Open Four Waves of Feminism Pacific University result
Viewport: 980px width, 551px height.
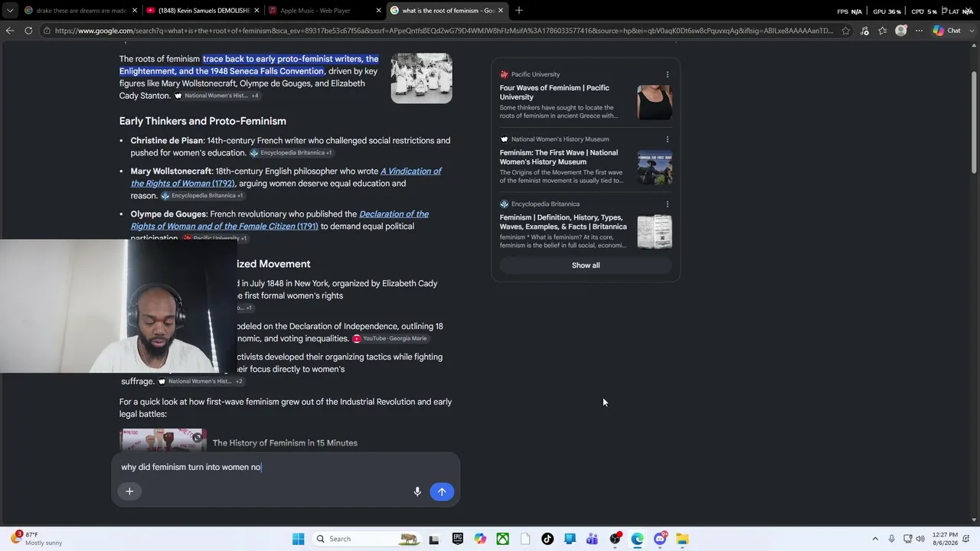pos(554,93)
